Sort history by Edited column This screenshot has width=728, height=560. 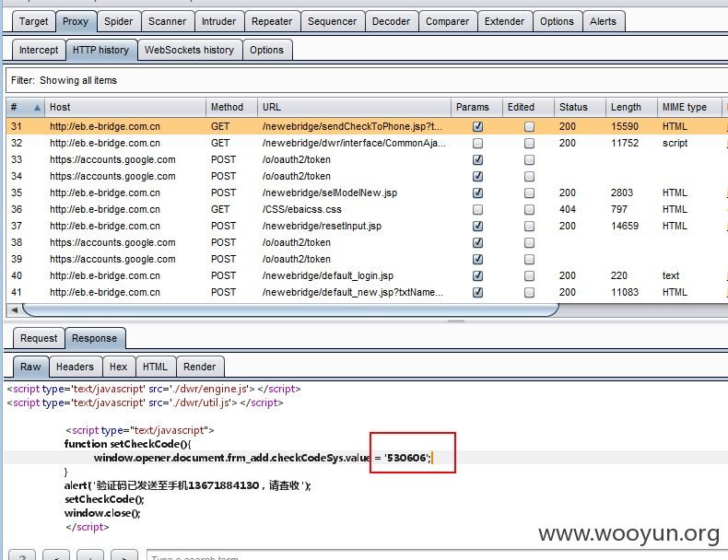pyautogui.click(x=528, y=107)
